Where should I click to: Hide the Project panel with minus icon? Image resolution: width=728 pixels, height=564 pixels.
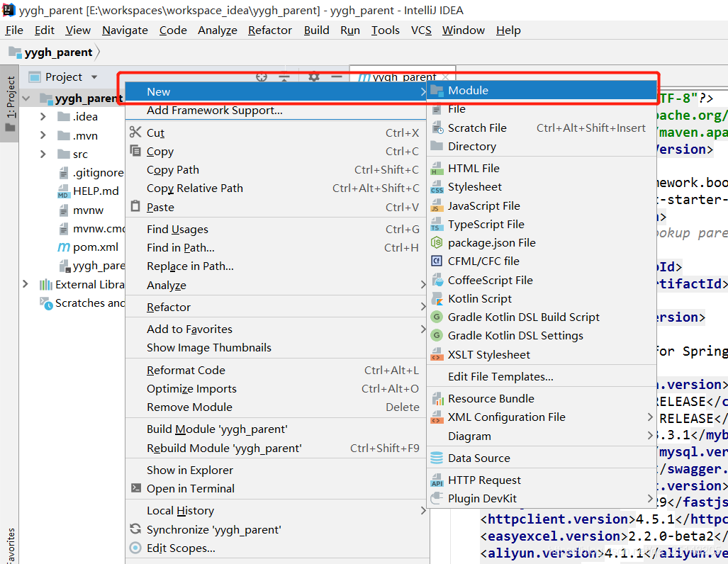(x=337, y=77)
